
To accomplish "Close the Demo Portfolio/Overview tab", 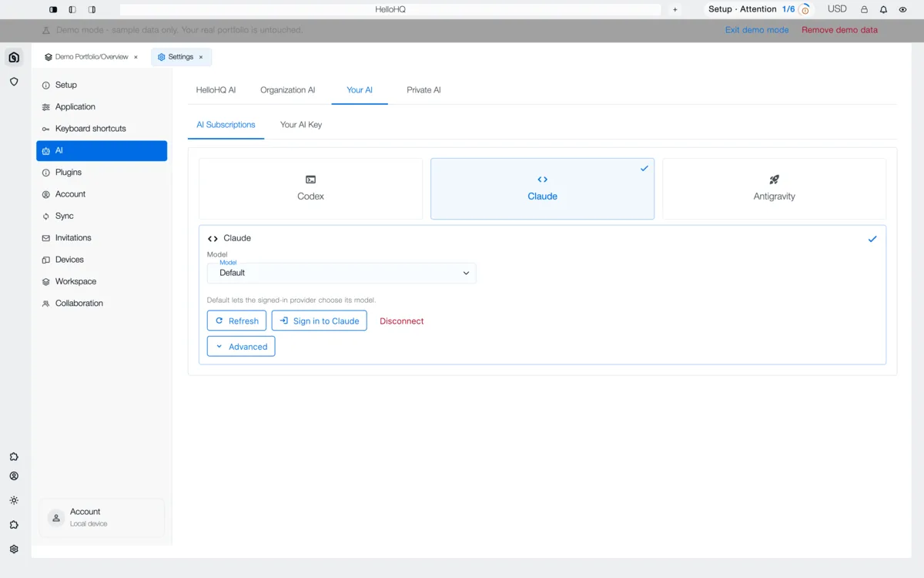I will click(x=136, y=57).
